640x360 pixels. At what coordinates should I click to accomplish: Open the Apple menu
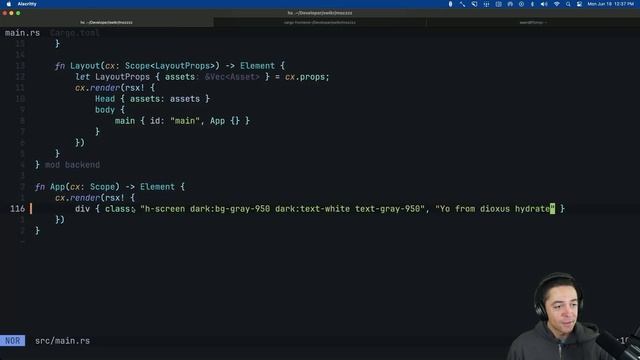click(x=9, y=4)
